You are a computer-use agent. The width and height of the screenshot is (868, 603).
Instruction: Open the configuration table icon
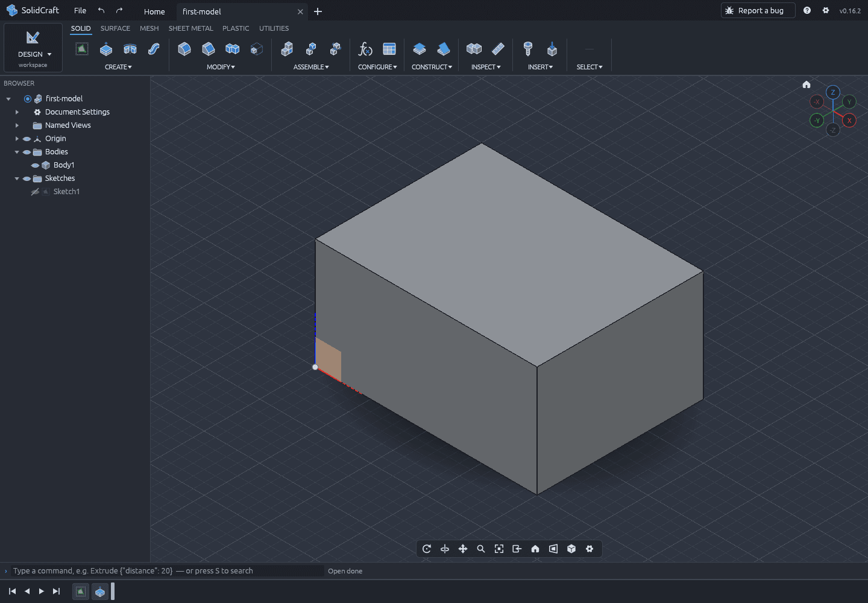(x=389, y=49)
